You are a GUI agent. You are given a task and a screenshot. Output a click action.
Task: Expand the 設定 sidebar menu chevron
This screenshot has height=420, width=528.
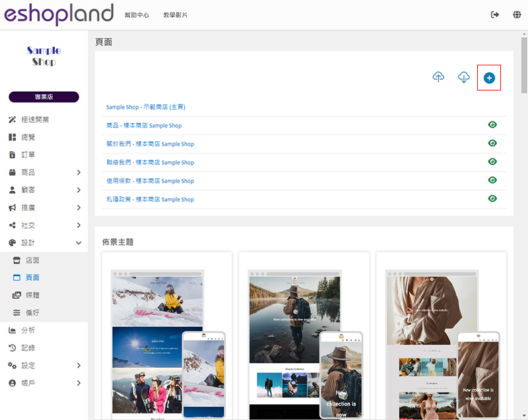(79, 365)
